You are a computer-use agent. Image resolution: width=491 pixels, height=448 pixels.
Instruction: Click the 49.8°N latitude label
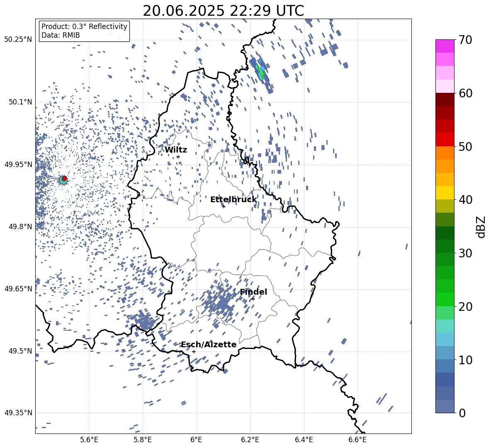point(20,227)
